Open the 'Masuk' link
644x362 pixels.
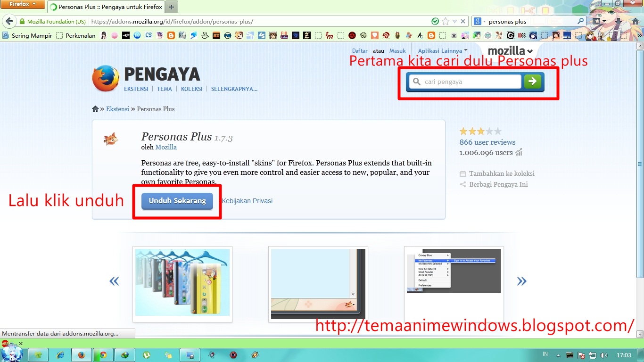pos(397,51)
